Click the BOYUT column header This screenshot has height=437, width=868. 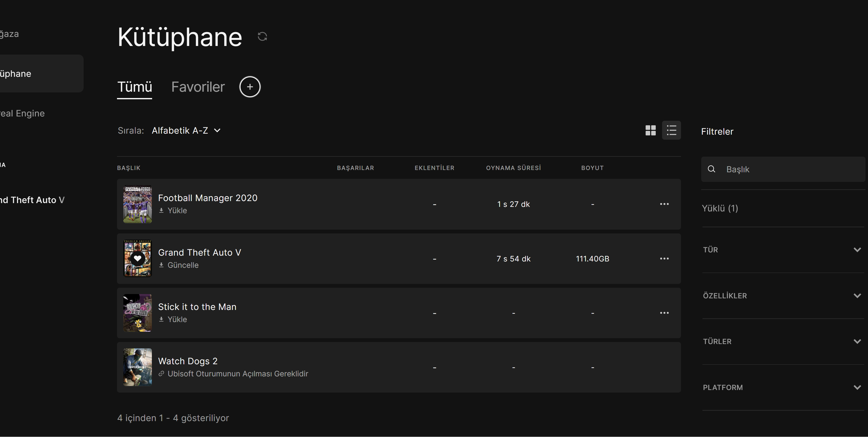click(592, 168)
